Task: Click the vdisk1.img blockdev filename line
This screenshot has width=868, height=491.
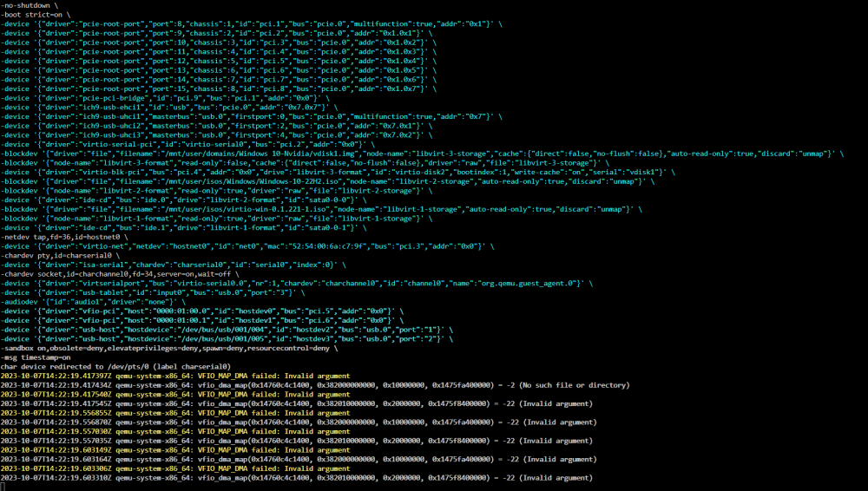Action: click(422, 154)
